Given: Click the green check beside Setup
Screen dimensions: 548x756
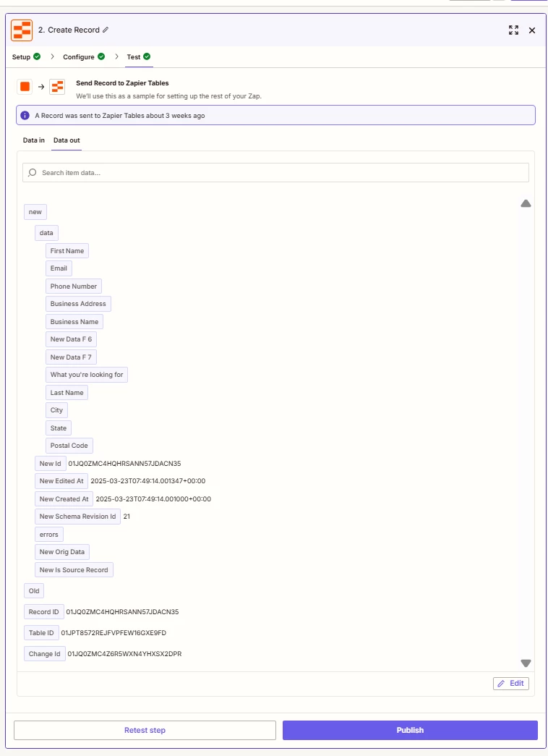Looking at the screenshot, I should (37, 56).
